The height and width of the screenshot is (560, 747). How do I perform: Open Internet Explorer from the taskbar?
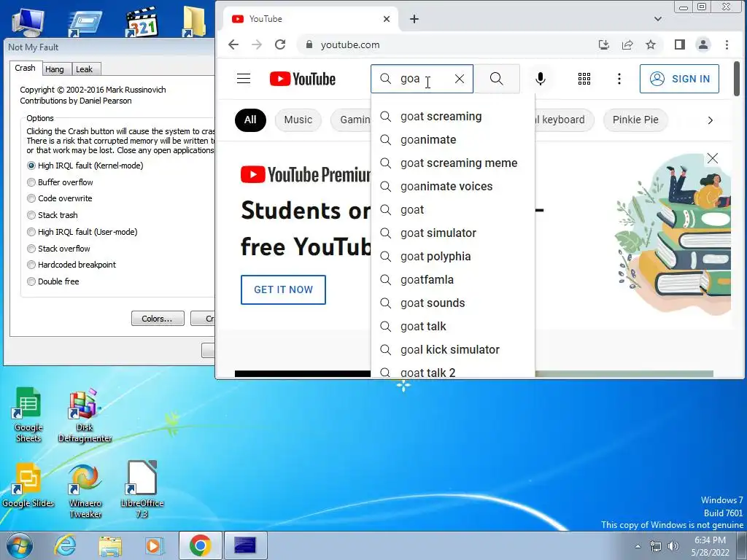65,545
